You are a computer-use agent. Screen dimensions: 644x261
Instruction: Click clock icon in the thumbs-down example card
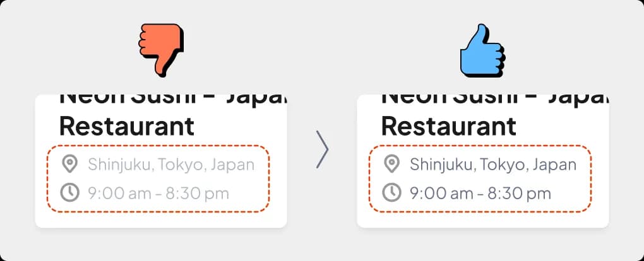70,193
